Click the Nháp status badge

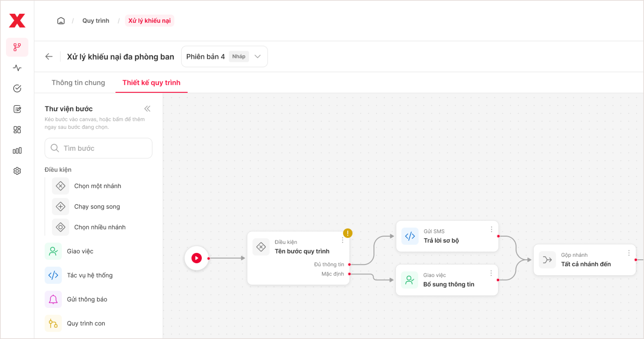[x=238, y=56]
